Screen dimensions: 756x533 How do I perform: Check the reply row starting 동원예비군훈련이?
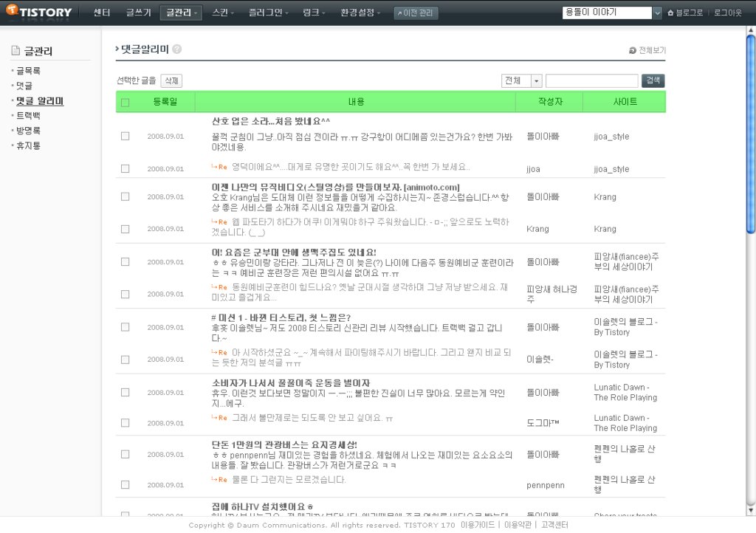126,294
